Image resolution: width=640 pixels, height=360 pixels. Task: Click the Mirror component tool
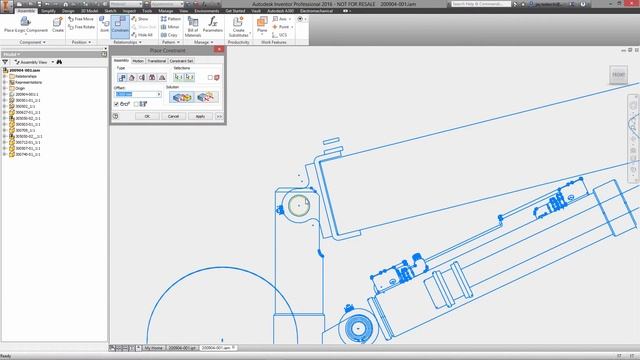point(170,27)
